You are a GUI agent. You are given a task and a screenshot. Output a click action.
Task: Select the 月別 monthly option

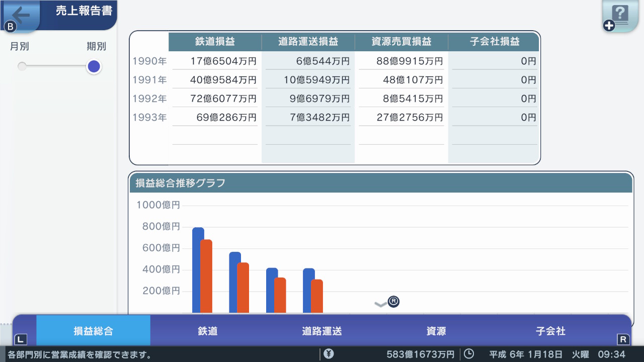pos(20,47)
